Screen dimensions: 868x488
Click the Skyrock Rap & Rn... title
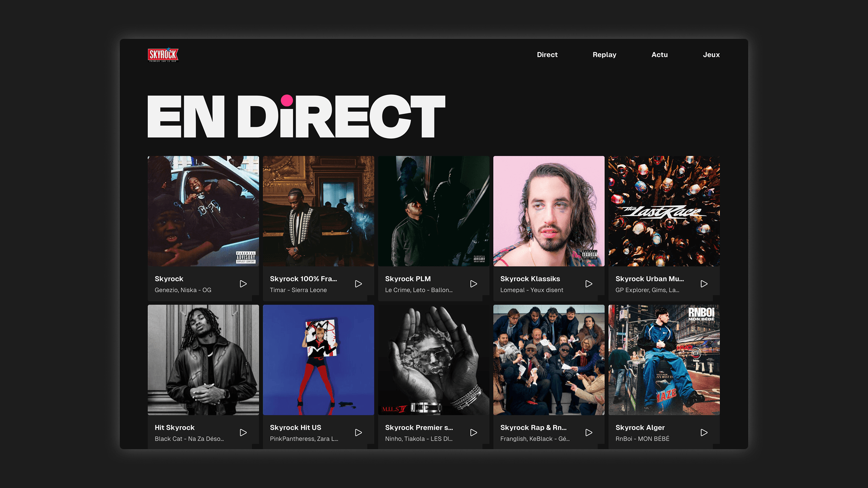coord(533,427)
